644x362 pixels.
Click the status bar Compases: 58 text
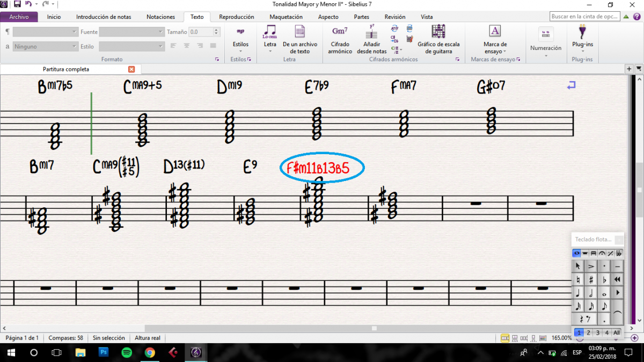pyautogui.click(x=65, y=338)
